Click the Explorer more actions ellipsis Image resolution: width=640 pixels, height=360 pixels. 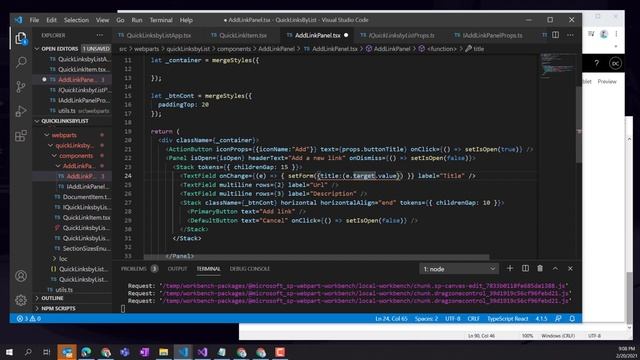click(x=100, y=35)
